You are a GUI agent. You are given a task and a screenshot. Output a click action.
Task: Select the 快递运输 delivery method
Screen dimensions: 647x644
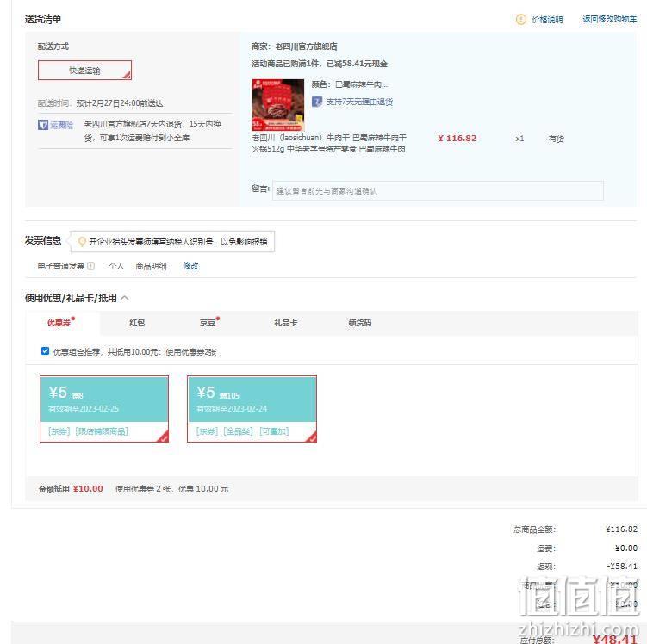click(x=84, y=71)
